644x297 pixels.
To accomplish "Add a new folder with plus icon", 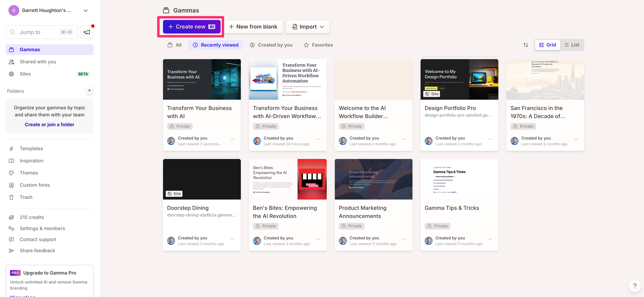I will tap(89, 91).
